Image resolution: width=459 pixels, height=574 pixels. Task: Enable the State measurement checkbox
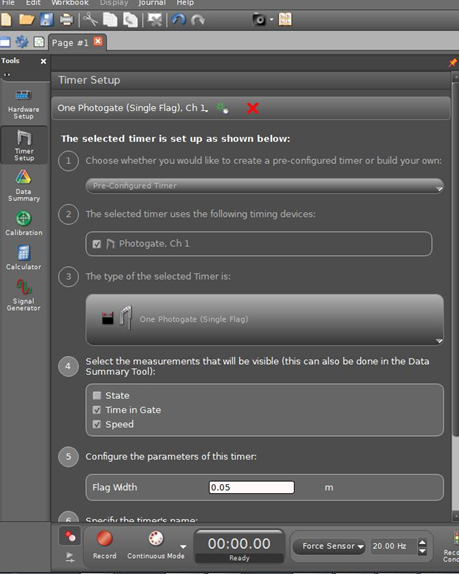(x=97, y=395)
